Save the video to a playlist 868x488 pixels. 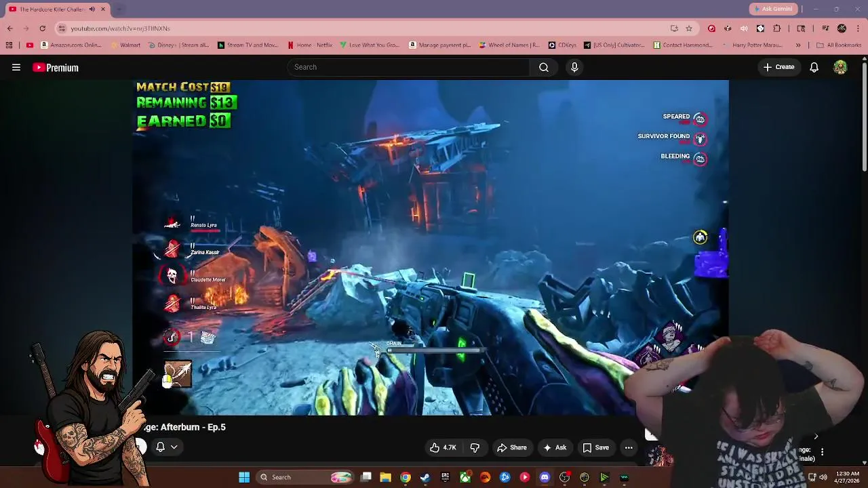596,447
